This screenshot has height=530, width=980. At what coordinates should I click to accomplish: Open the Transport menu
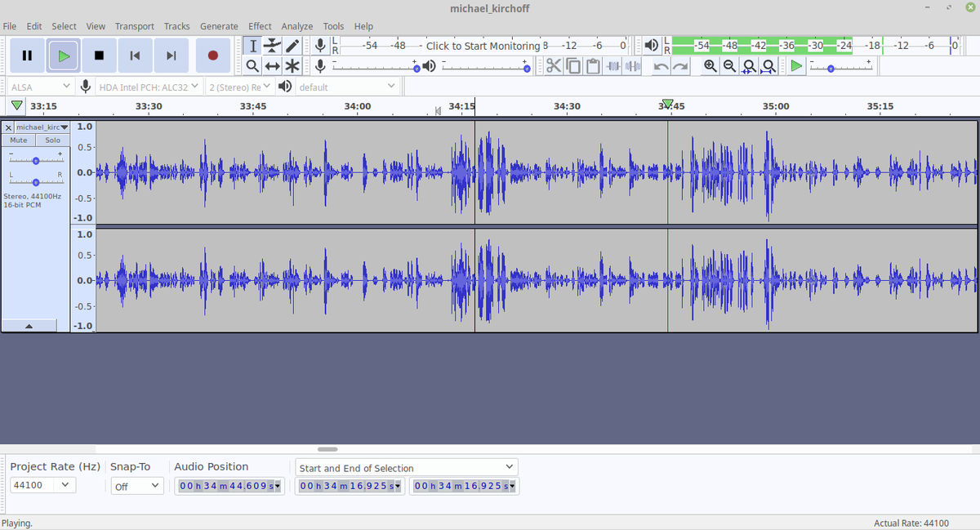point(134,26)
